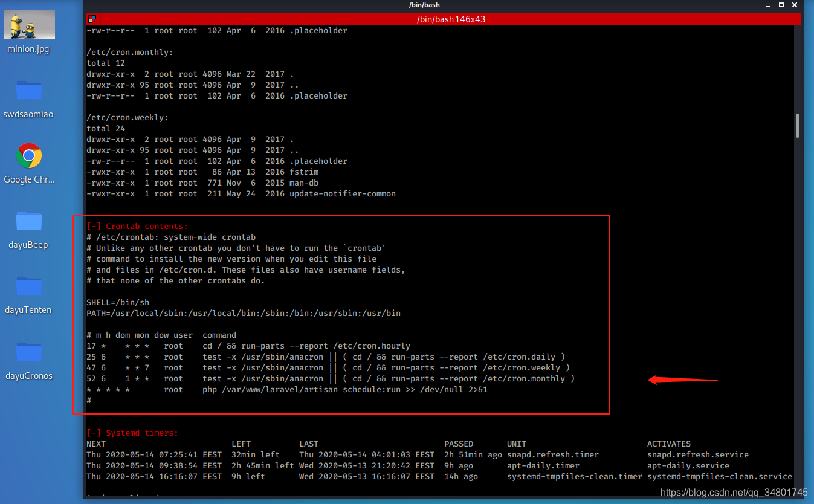Click the terminal vertical scrollbar handle
This screenshot has height=504, width=814.
coord(798,126)
